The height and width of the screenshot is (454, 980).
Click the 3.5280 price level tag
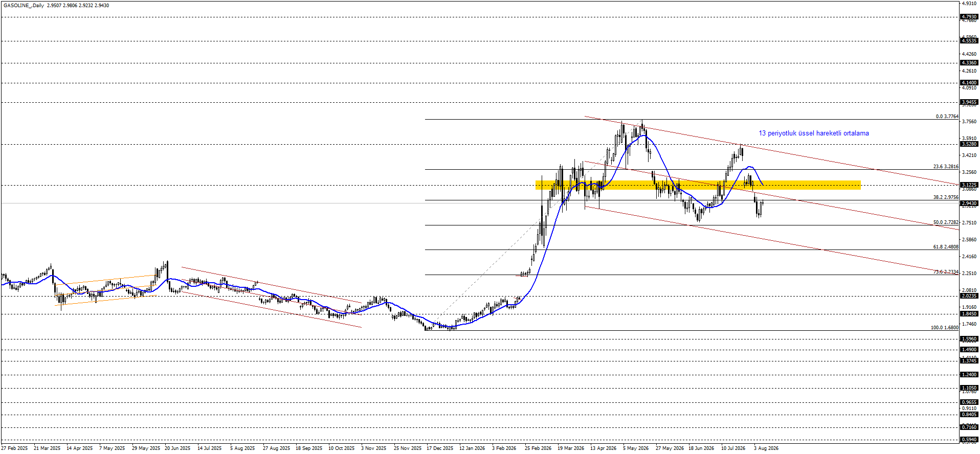[969, 144]
